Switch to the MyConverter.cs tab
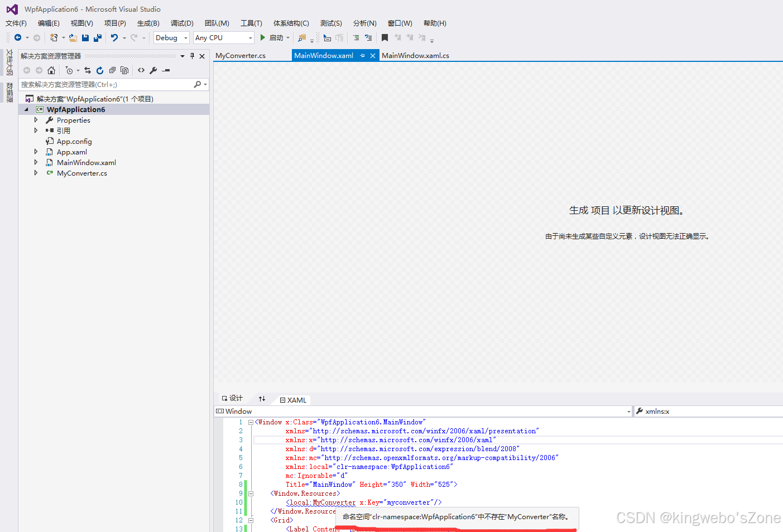The width and height of the screenshot is (783, 532). point(240,55)
